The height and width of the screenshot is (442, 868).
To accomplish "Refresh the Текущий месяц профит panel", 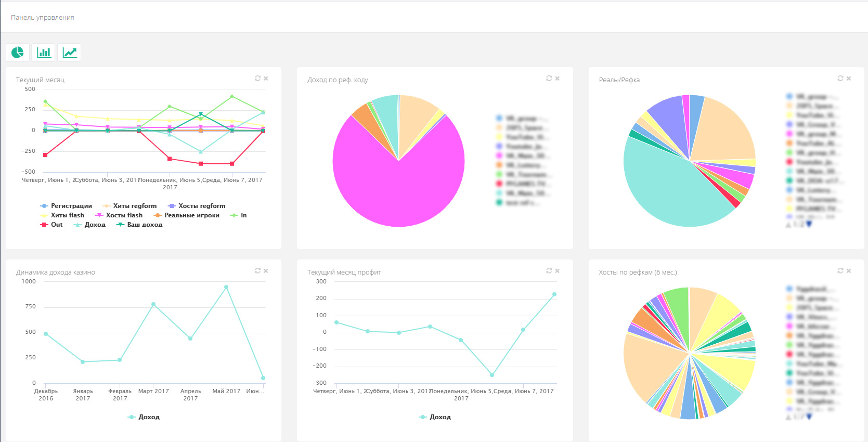I will [549, 271].
